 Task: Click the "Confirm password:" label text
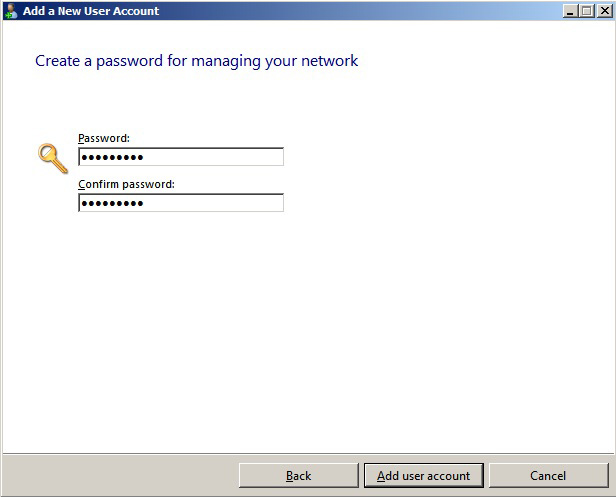coord(126,184)
